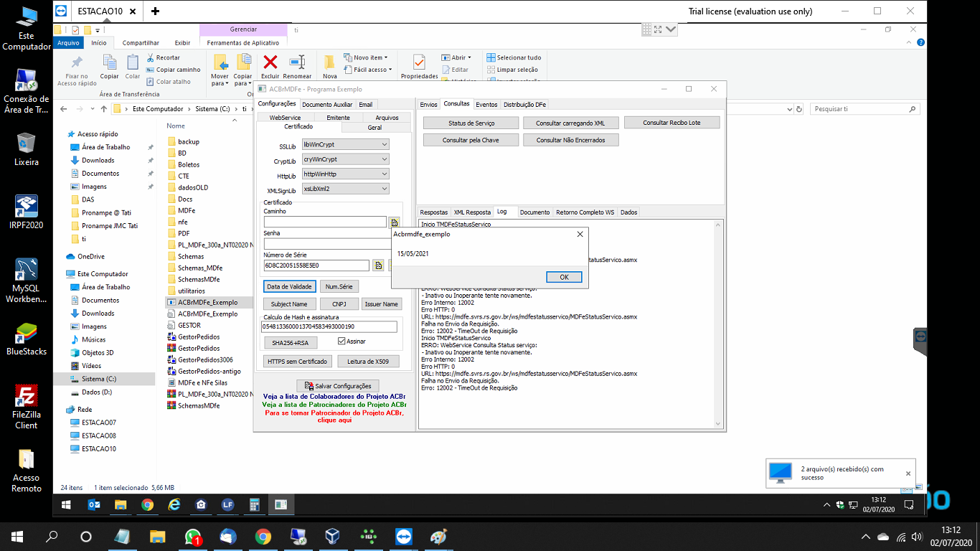Open the address bar history dropdown
This screenshot has width=980, height=551.
788,109
